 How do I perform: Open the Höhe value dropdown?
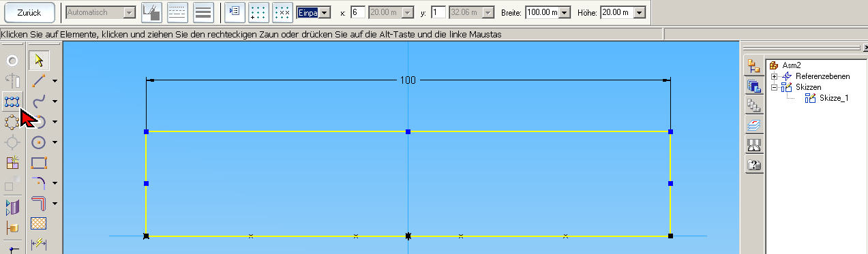(x=639, y=12)
